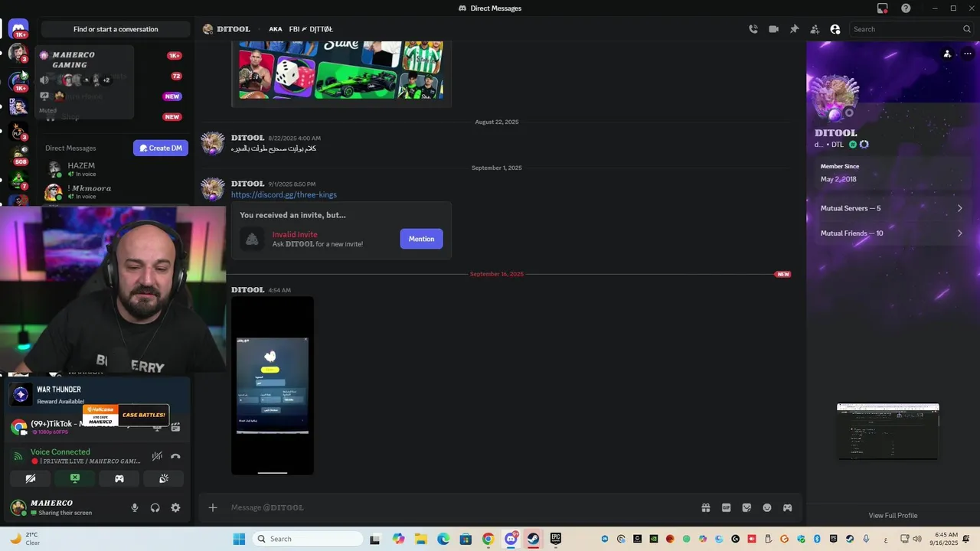The height and width of the screenshot is (551, 980).
Task: Open Epic Games Launcher in taskbar
Action: point(556,539)
